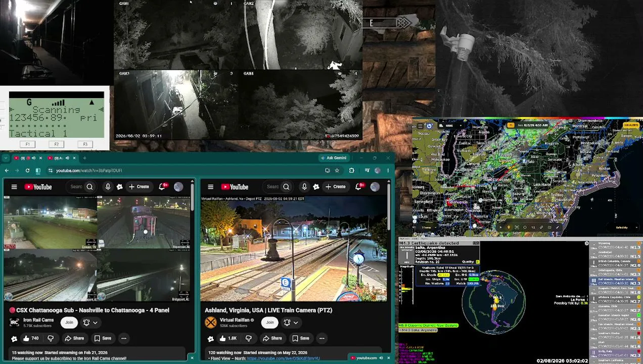Go back in browser history
Screen dimensions: 643x364
pyautogui.click(x=7, y=170)
